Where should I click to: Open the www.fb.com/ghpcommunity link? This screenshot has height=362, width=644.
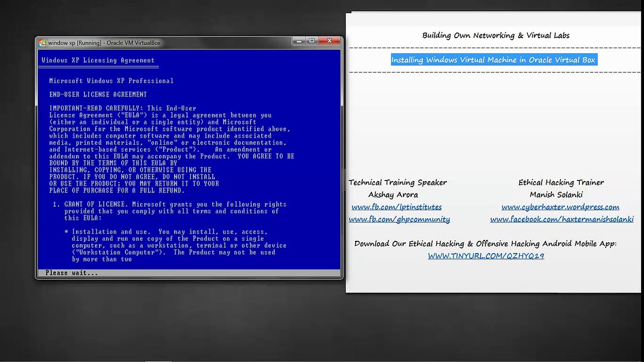point(399,219)
